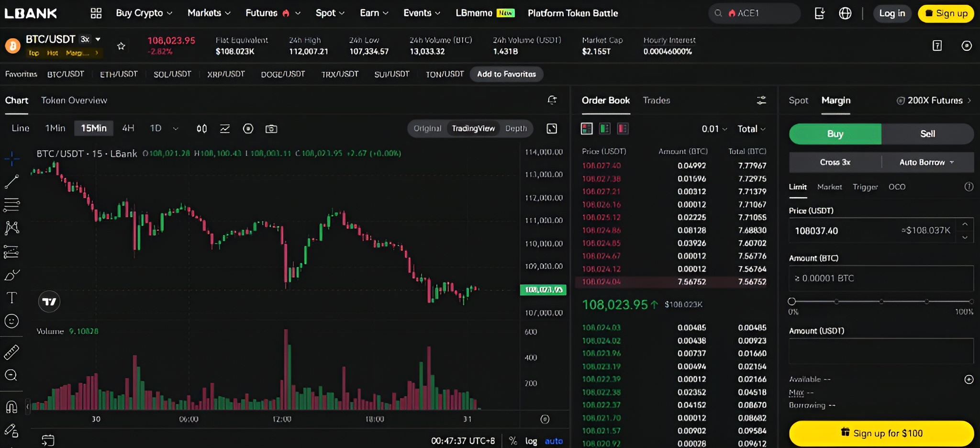Image resolution: width=980 pixels, height=448 pixels.
Task: Click the Sell button
Action: coord(927,134)
